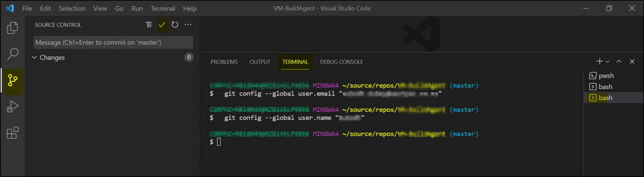644x177 pixels.
Task: Open the Explorer view in activity bar
Action: (13, 28)
